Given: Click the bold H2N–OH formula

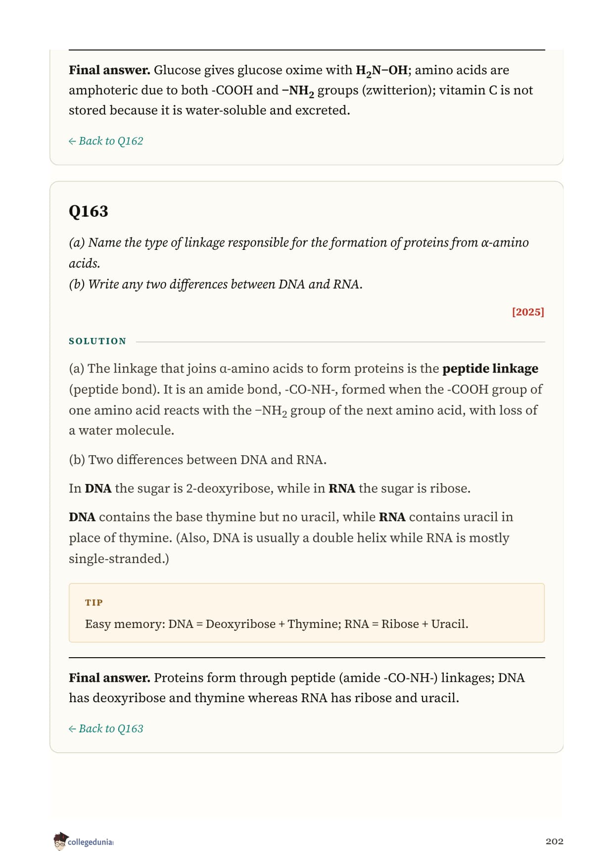Looking at the screenshot, I should coord(382,71).
